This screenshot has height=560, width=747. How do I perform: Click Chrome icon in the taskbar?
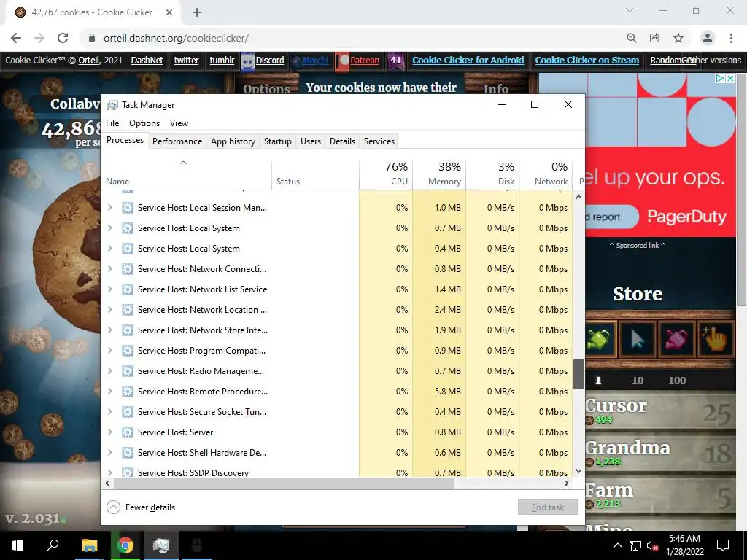pos(125,545)
